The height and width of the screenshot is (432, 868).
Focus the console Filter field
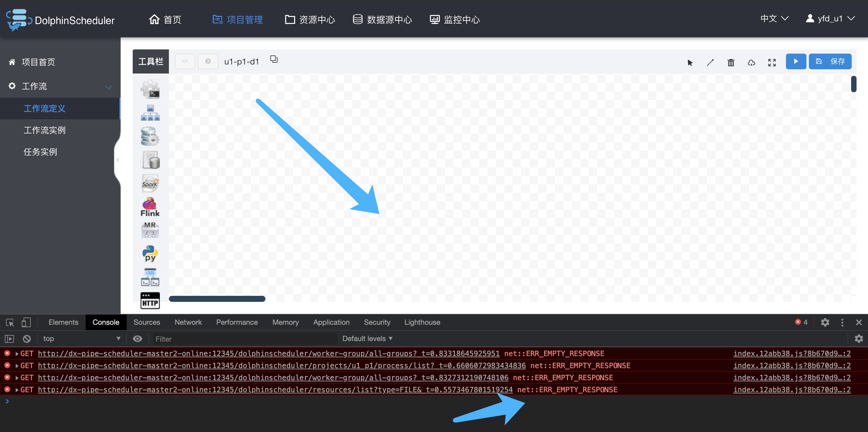click(x=245, y=339)
